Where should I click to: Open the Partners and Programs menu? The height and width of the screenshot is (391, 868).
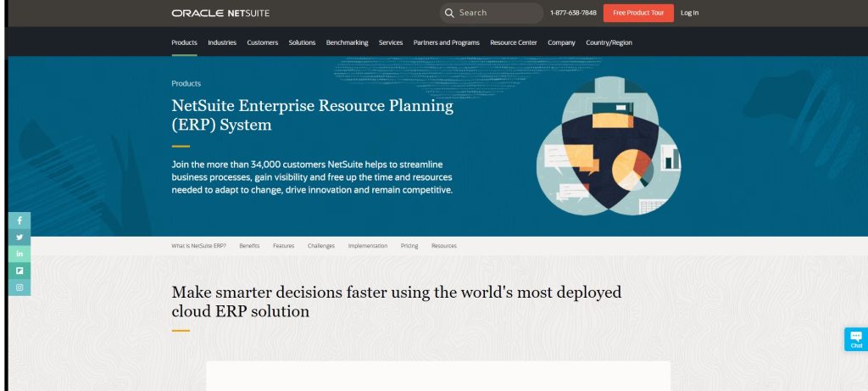pos(446,42)
